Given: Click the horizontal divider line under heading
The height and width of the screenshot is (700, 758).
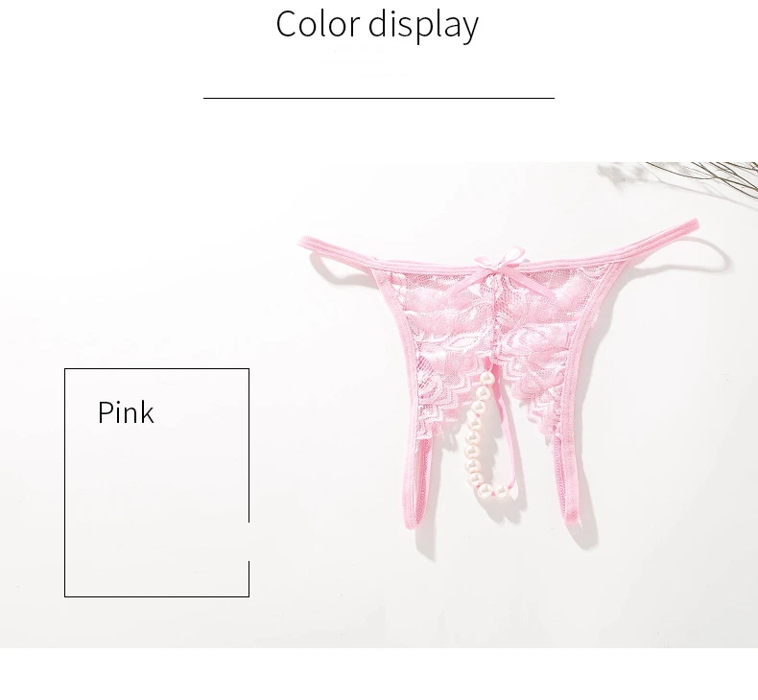Looking at the screenshot, I should (x=378, y=98).
